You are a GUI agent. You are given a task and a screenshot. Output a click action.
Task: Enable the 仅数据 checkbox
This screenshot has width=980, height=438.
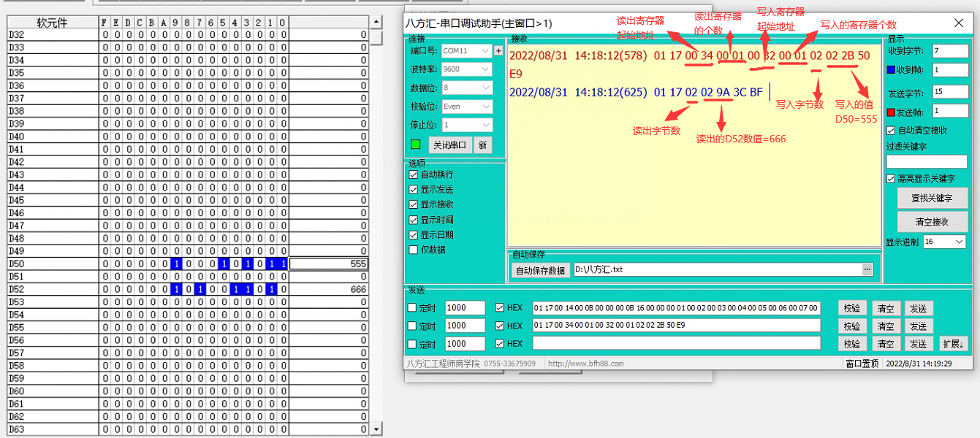coord(414,250)
